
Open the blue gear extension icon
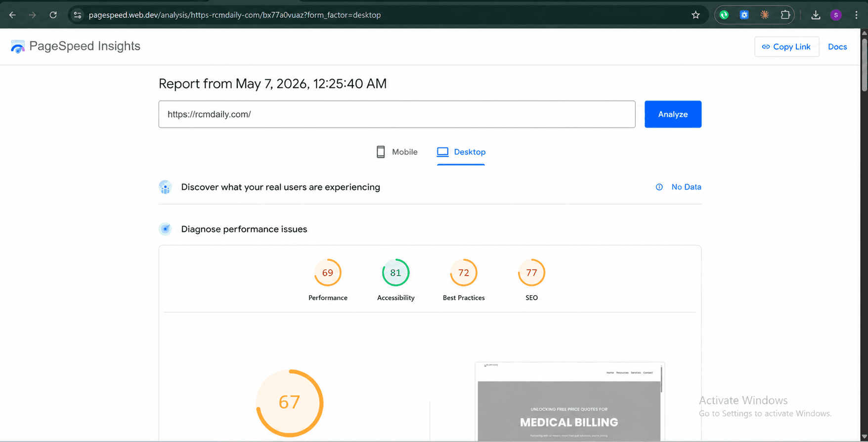[x=744, y=15]
